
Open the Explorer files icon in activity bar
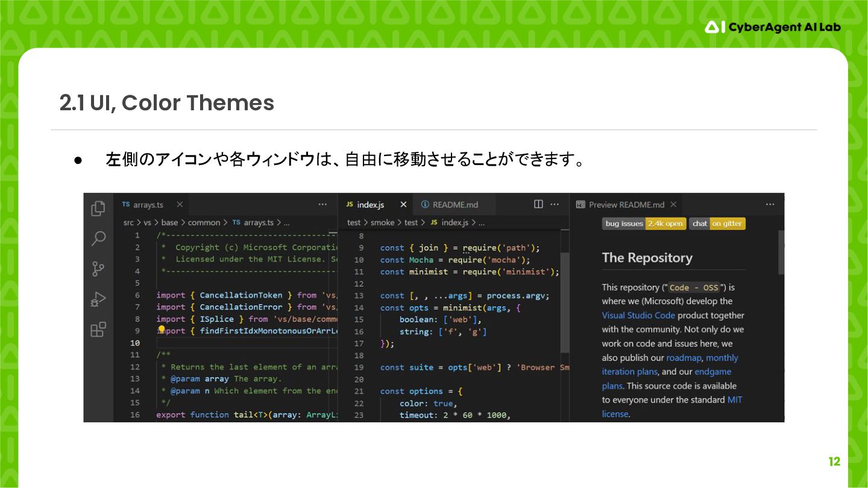(x=98, y=208)
